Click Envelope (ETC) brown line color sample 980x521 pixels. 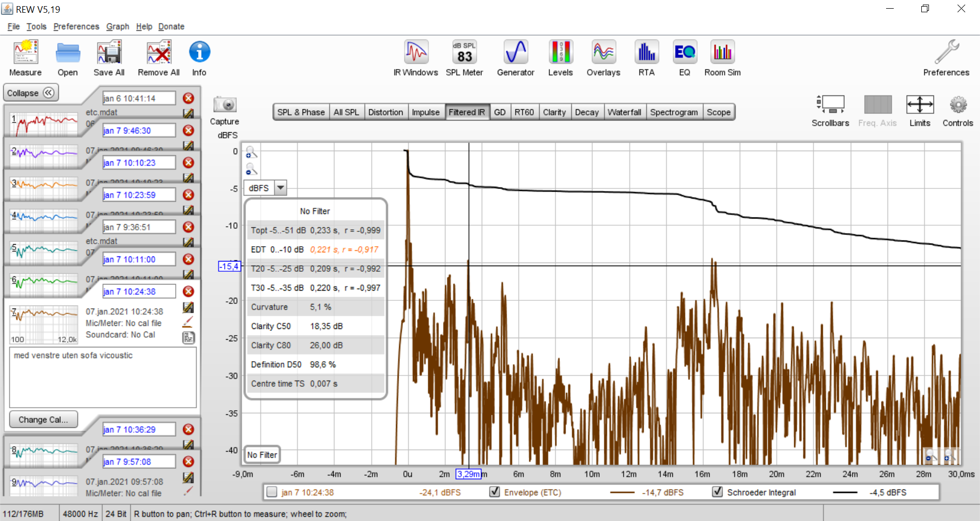622,492
